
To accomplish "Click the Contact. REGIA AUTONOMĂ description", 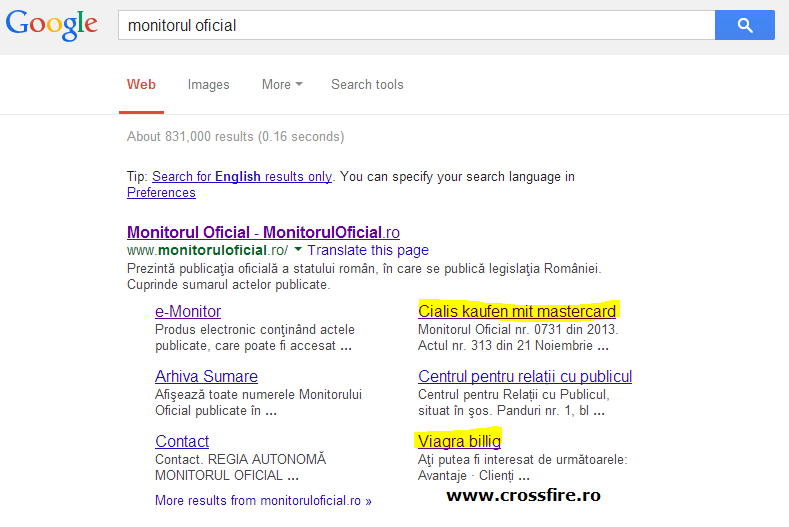I will point(241,468).
